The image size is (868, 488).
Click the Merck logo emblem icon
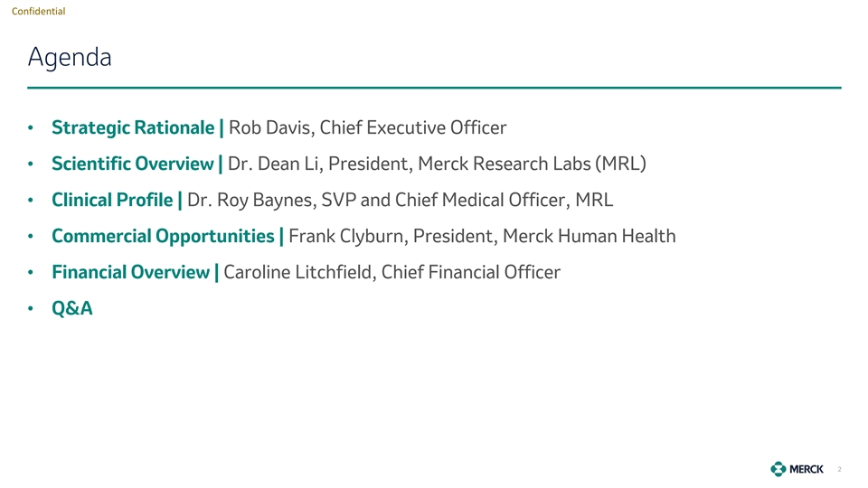(x=778, y=468)
